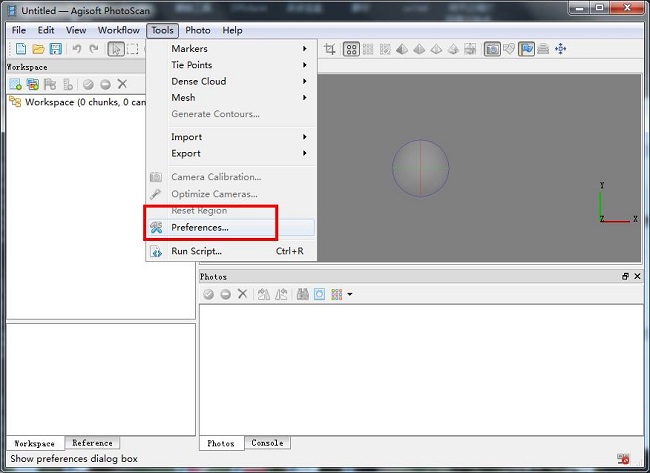The width and height of the screenshot is (650, 473).
Task: Click Disable Items icon in Workspace toolbar
Action: 105,85
